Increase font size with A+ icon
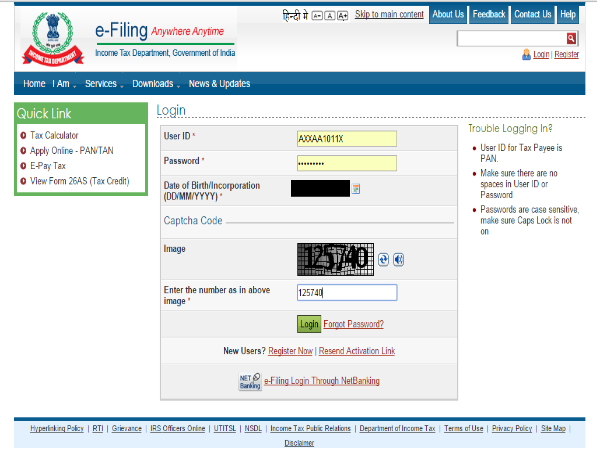The width and height of the screenshot is (600, 450). pyautogui.click(x=343, y=15)
